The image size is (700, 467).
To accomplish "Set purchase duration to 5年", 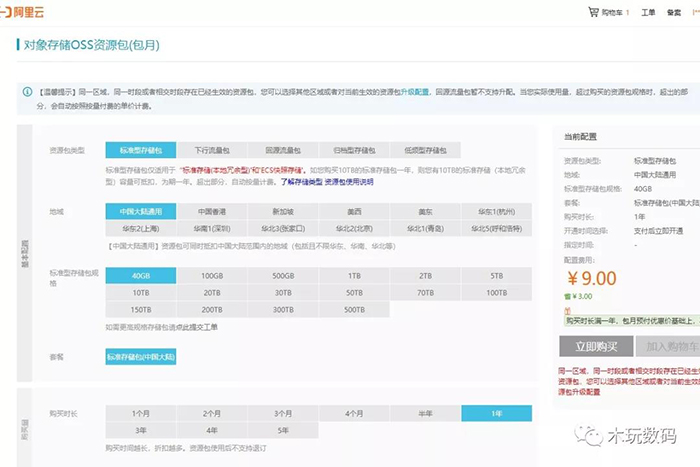I will [283, 430].
